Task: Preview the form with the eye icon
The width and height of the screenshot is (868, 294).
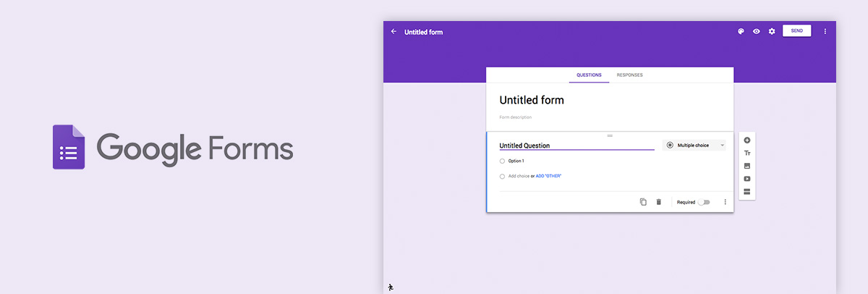Action: click(x=757, y=32)
